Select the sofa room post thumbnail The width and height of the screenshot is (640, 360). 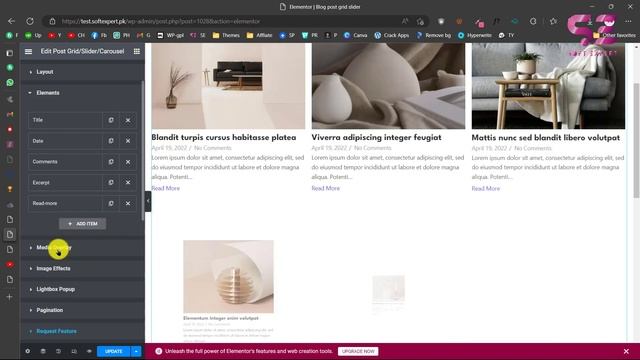click(228, 86)
